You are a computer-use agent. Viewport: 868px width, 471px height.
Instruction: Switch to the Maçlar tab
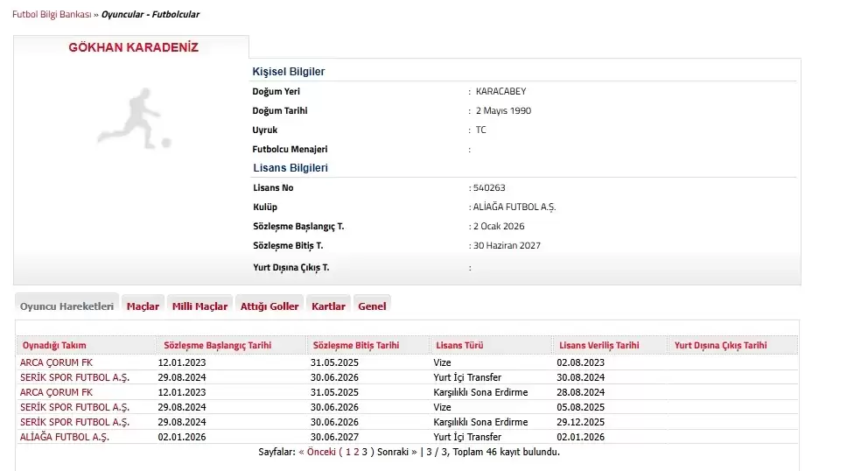click(143, 306)
